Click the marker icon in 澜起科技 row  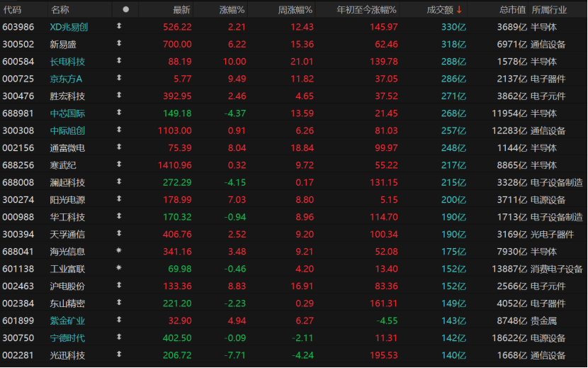click(119, 182)
